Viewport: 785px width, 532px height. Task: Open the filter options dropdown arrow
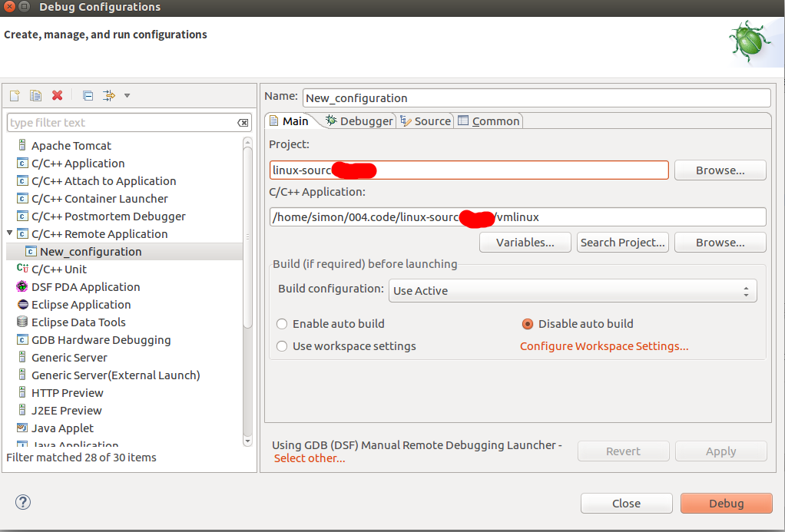[x=128, y=96]
